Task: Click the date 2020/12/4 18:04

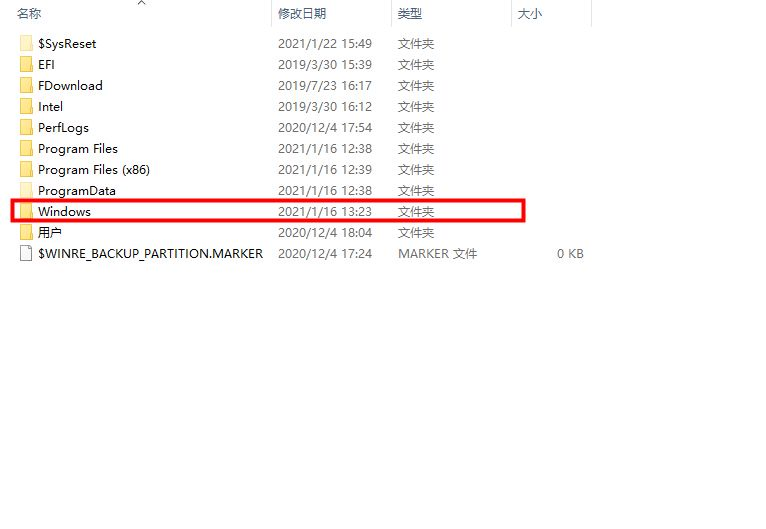Action: (325, 233)
